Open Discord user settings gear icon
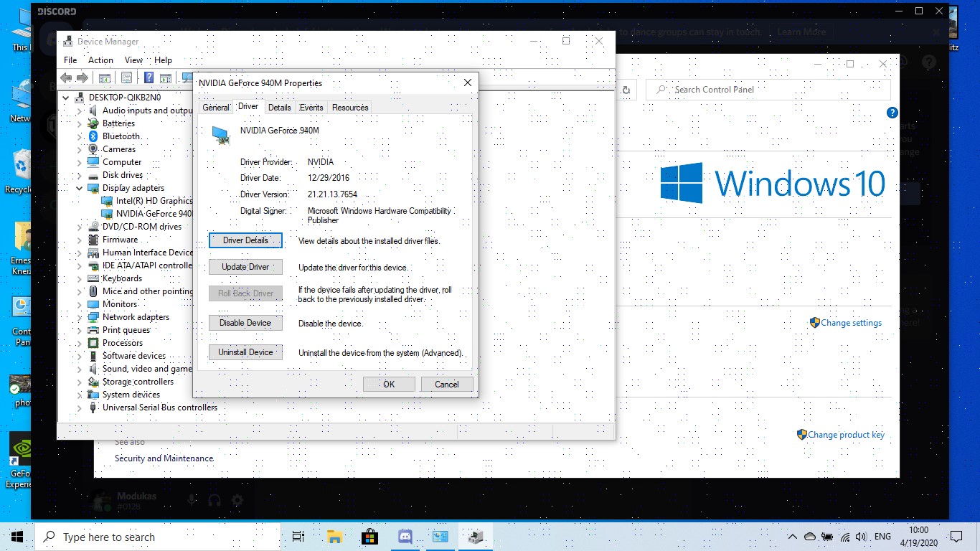980x551 pixels. click(x=237, y=500)
